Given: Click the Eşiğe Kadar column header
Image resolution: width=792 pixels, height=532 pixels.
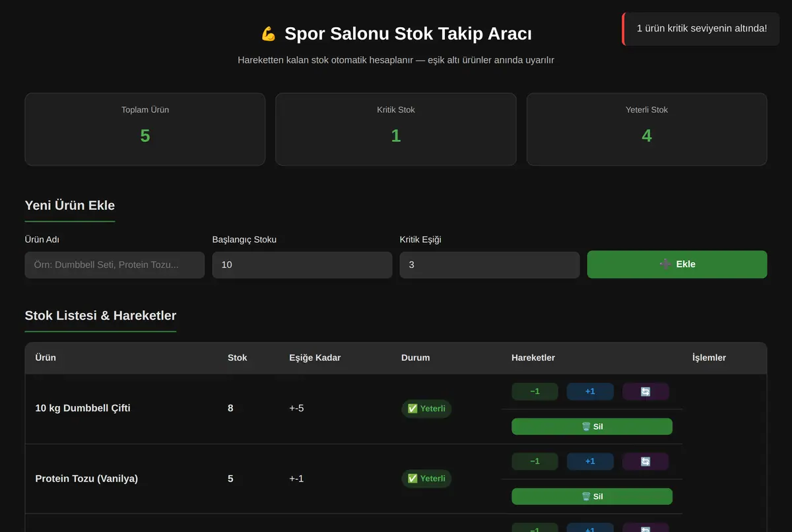Looking at the screenshot, I should click(x=315, y=358).
